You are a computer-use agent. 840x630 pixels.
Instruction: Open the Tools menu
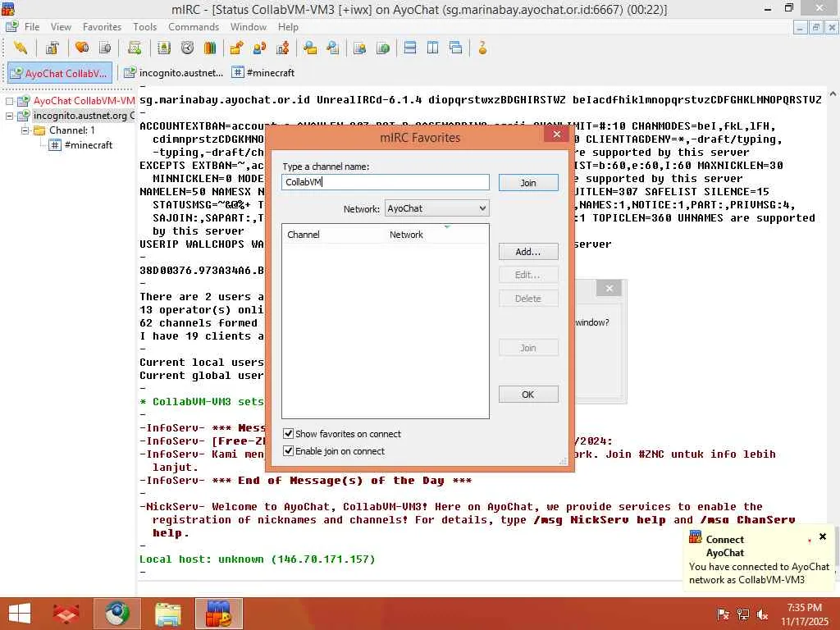144,27
